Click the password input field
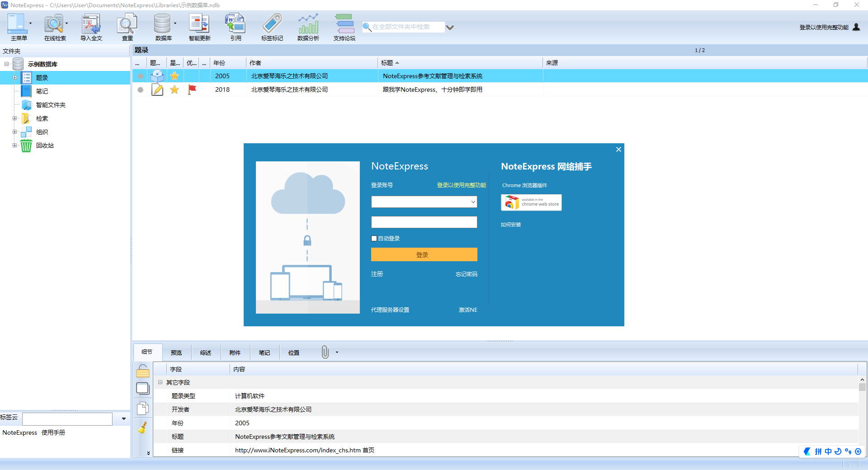The width and height of the screenshot is (868, 470). click(x=424, y=222)
